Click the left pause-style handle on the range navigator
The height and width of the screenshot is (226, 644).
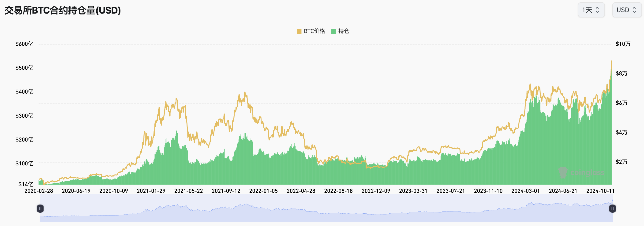(x=40, y=209)
